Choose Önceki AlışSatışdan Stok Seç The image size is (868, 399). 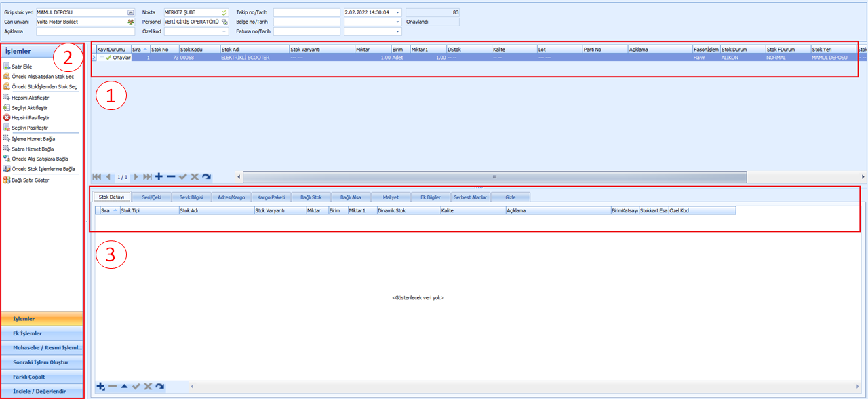[x=38, y=77]
